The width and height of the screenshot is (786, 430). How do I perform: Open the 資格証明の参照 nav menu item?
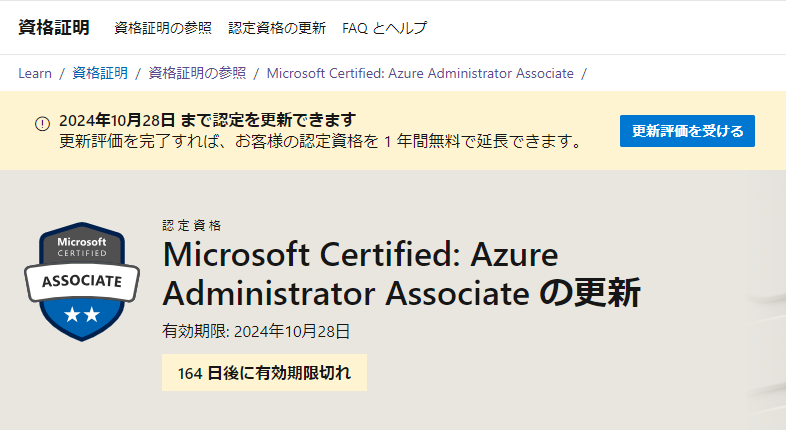coord(163,28)
